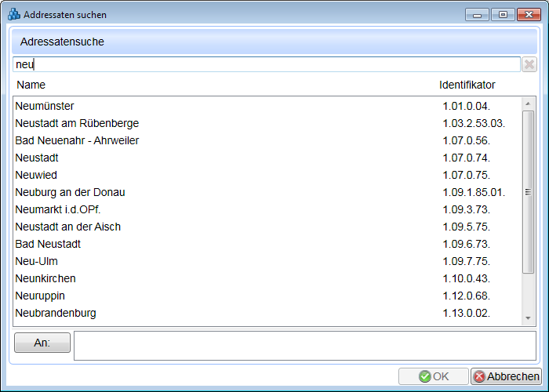549x392 pixels.
Task: Select the Neu-Ulm row
Action: [x=36, y=261]
